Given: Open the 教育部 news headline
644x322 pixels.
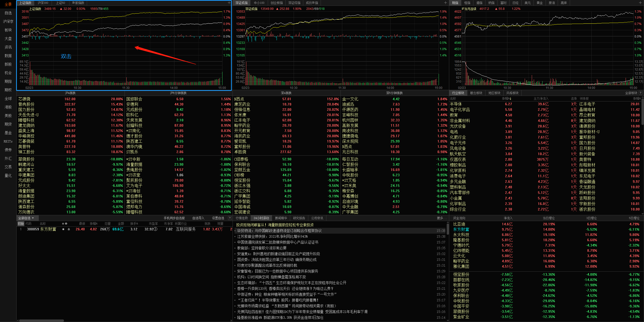Looking at the screenshot, I should point(262,248).
